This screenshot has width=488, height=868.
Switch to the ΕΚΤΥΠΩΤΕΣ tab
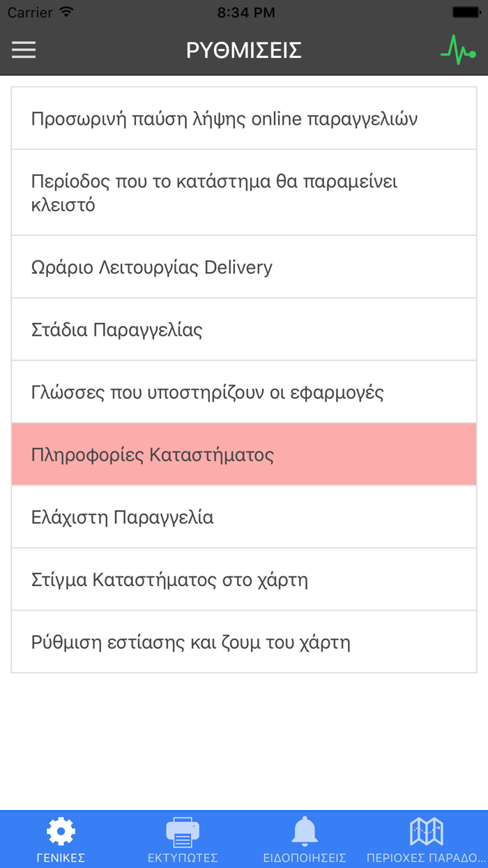pos(183,858)
